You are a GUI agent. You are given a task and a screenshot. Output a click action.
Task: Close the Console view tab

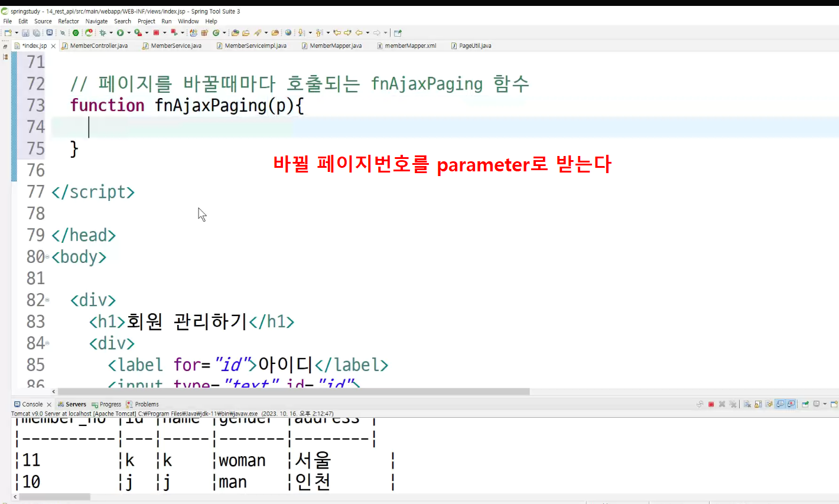pos(49,405)
